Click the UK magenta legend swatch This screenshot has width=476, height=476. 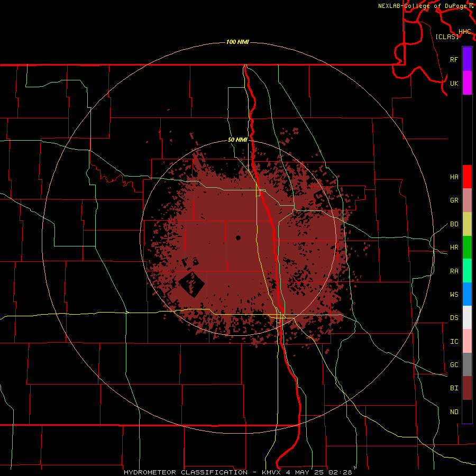tap(467, 83)
